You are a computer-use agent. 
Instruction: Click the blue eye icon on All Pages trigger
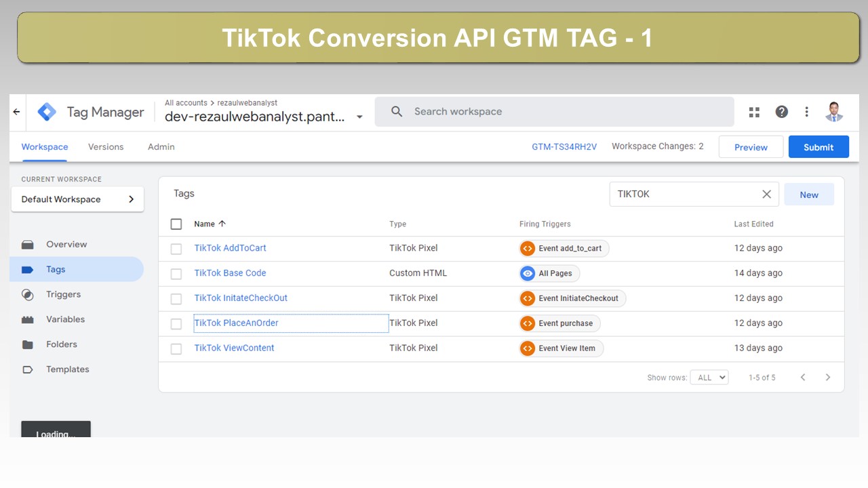tap(528, 274)
